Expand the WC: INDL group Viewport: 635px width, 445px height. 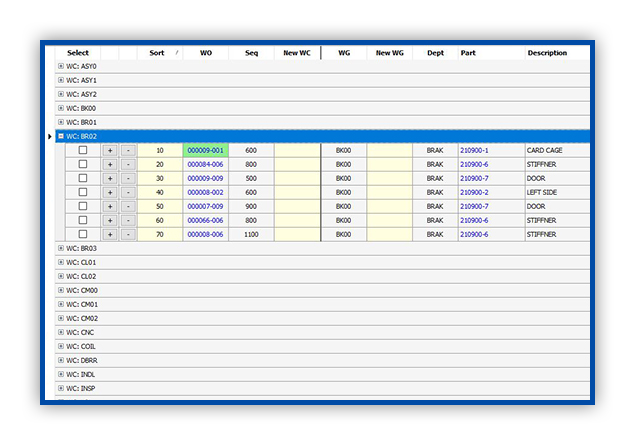click(x=61, y=374)
